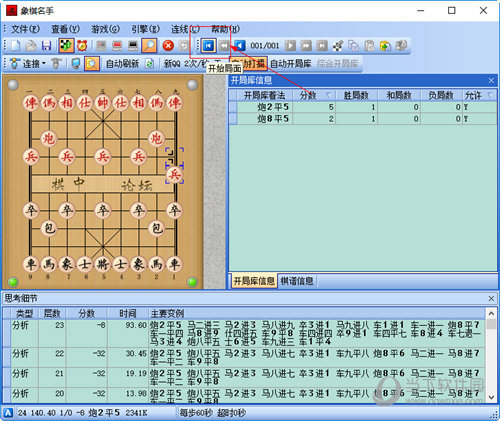Click the highlighted red 兵 piece
The height and width of the screenshot is (421, 500).
[x=175, y=174]
